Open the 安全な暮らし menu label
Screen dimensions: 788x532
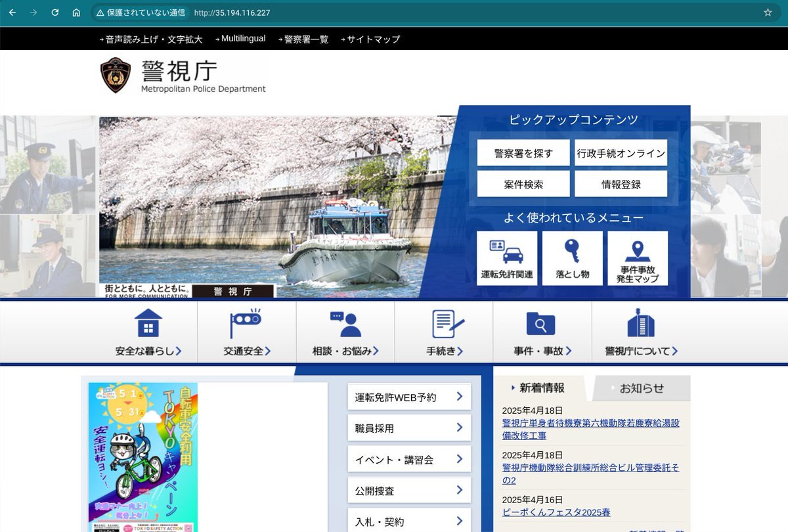pyautogui.click(x=148, y=351)
